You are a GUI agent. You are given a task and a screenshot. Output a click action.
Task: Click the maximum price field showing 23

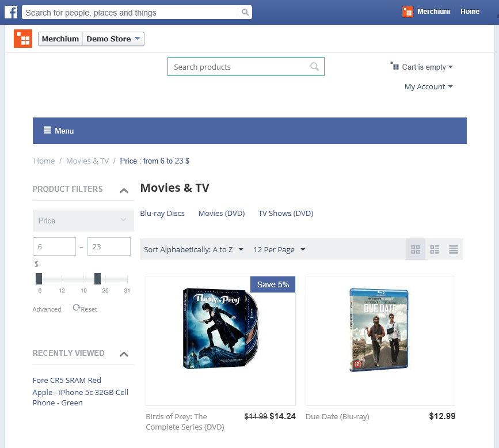[109, 246]
